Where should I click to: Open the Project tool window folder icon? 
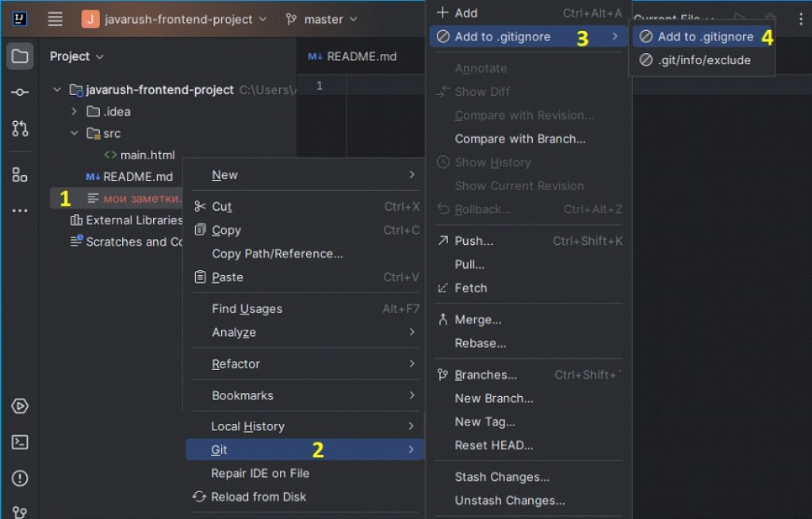[x=20, y=56]
